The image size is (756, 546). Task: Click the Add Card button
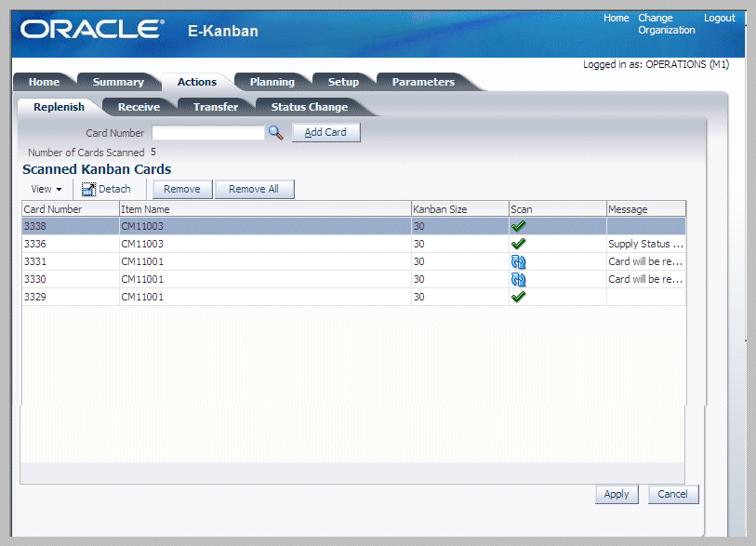(x=326, y=133)
